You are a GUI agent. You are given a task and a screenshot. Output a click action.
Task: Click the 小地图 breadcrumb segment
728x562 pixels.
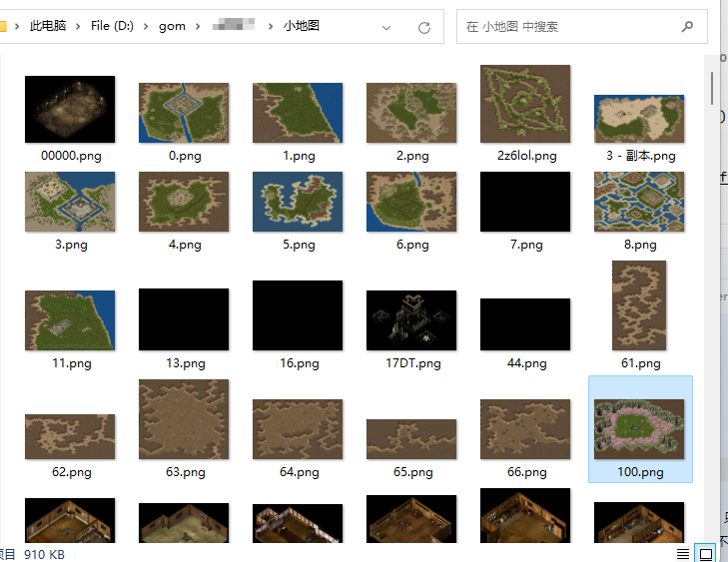302,26
